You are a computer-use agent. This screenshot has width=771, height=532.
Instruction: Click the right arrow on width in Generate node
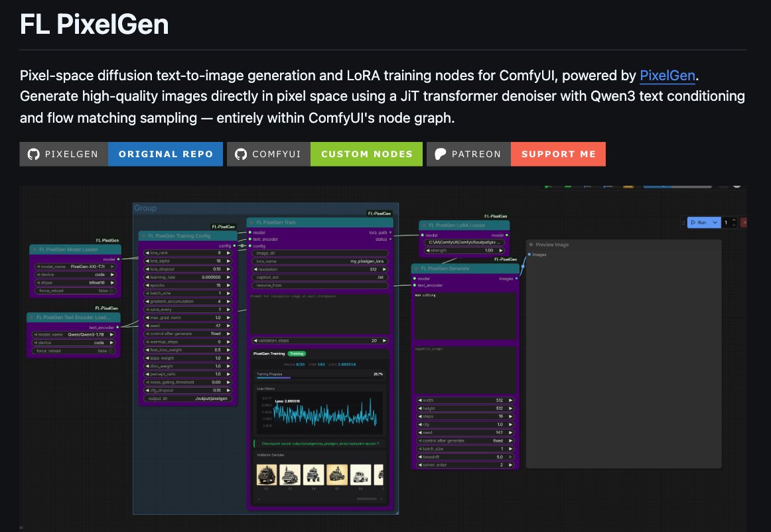pyautogui.click(x=510, y=400)
